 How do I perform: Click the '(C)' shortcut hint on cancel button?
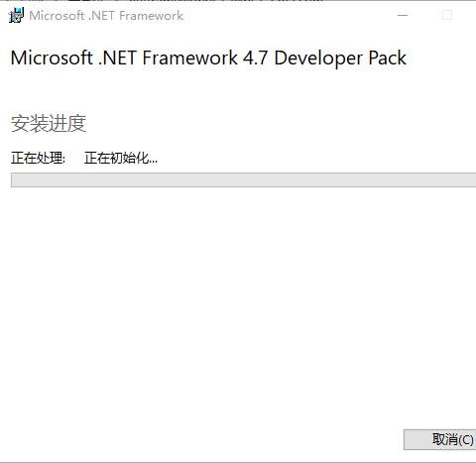466,440
